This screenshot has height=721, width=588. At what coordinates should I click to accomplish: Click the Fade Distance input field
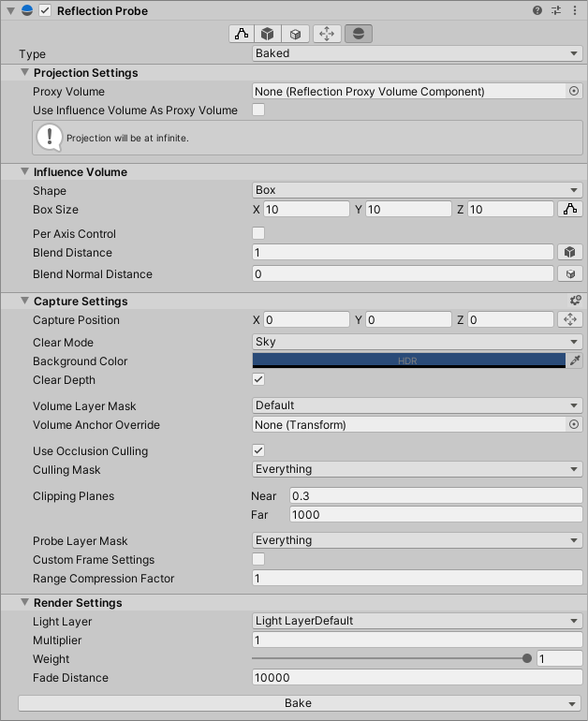coord(417,677)
